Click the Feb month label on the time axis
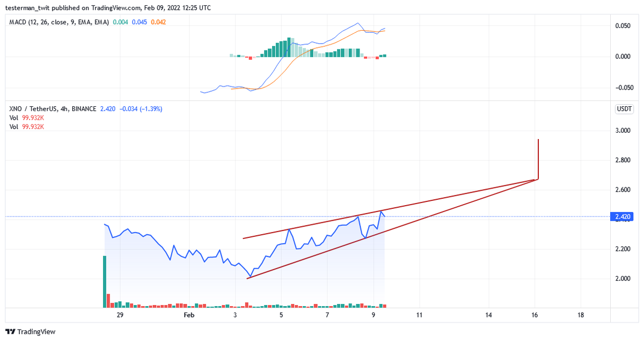 [188, 315]
